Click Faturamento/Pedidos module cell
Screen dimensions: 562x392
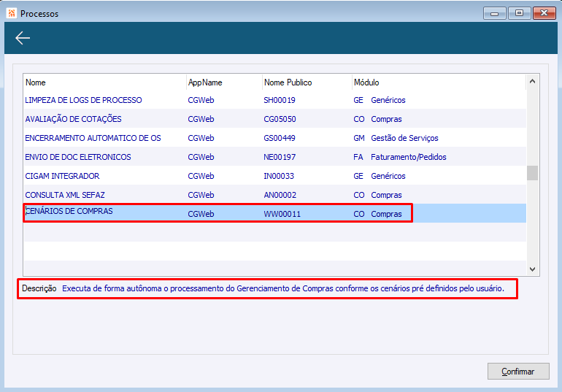408,157
